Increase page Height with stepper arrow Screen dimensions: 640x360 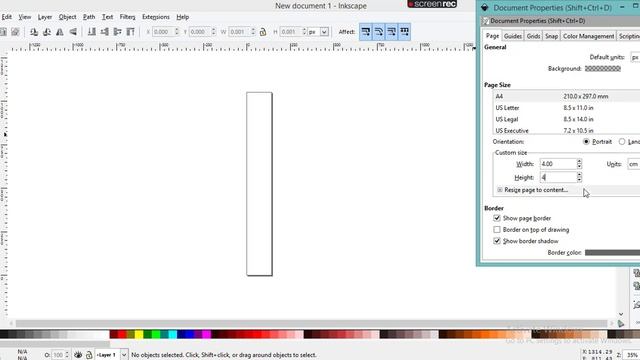pos(579,175)
